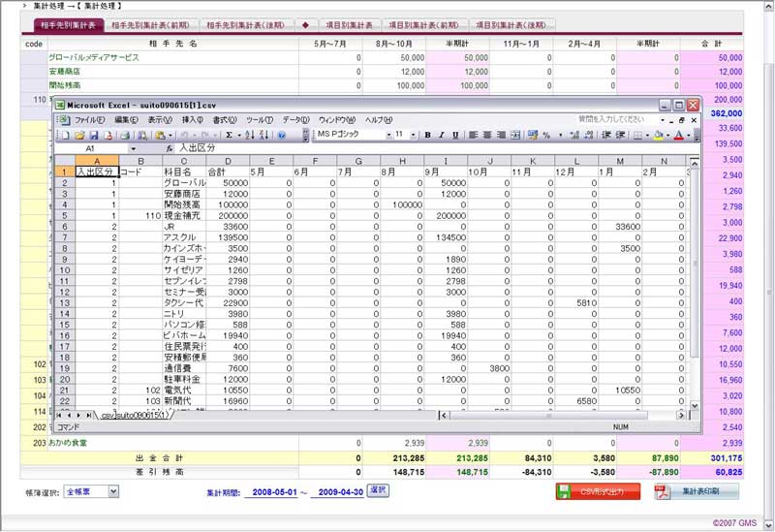Open the MS Pゴシック font name dropdown

click(x=387, y=135)
